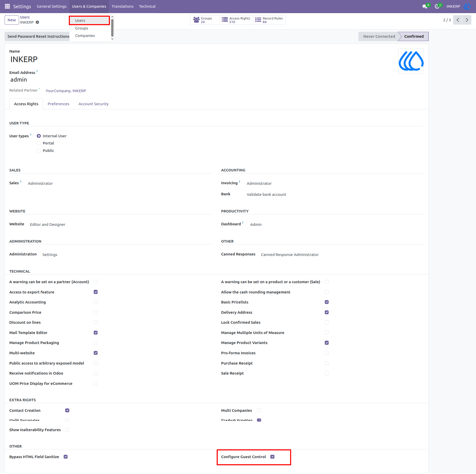The height and width of the screenshot is (474, 476).
Task: Click the Access Rights stat button
Action: (x=236, y=20)
